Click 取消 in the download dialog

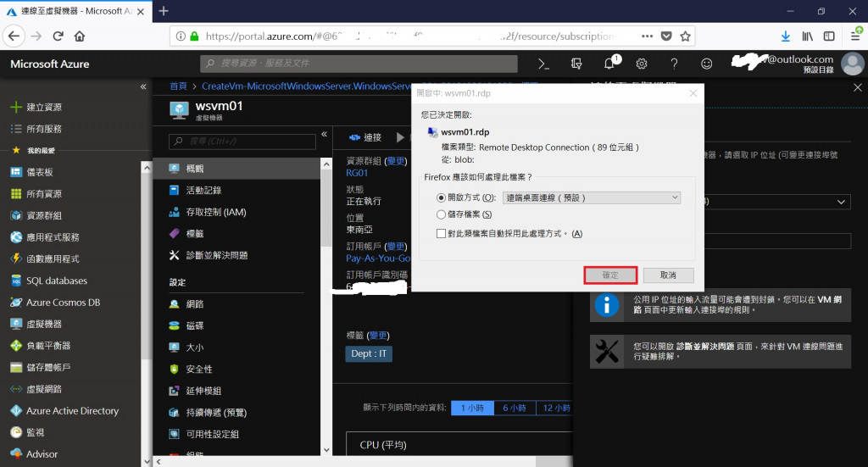(668, 275)
